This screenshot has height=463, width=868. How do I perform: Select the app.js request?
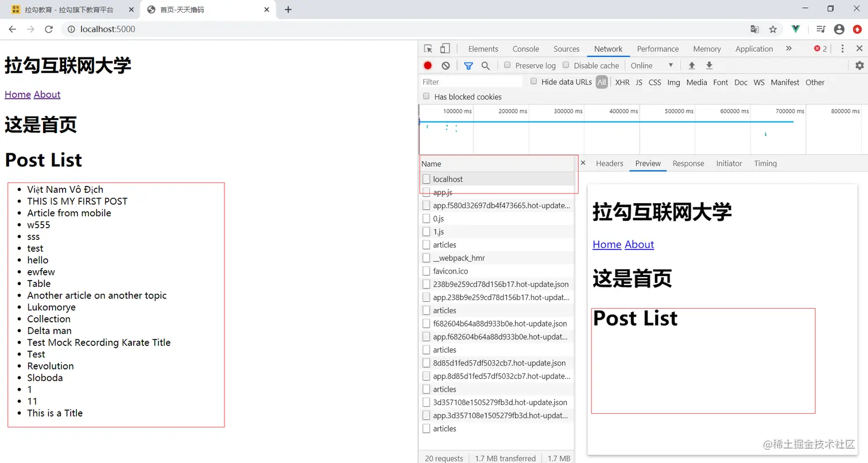(x=497, y=192)
